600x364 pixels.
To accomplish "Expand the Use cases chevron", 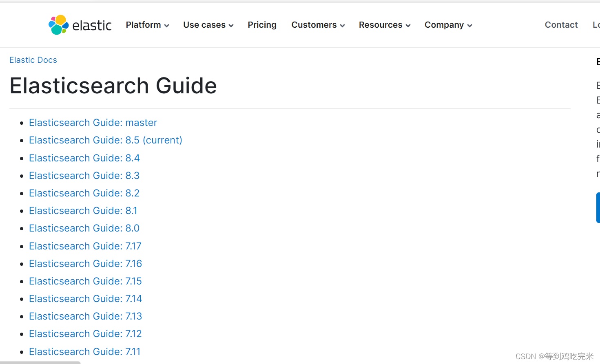I will (231, 26).
